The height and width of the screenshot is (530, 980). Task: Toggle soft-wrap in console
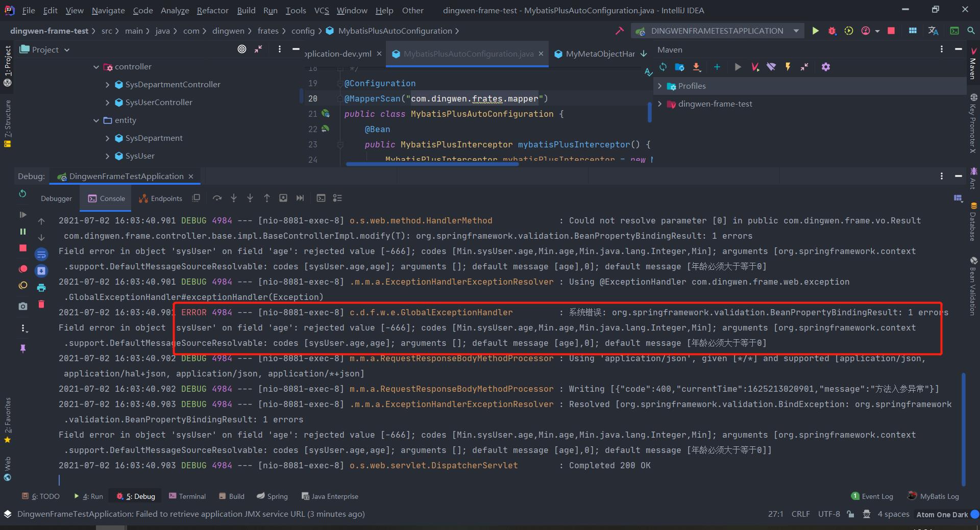41,254
